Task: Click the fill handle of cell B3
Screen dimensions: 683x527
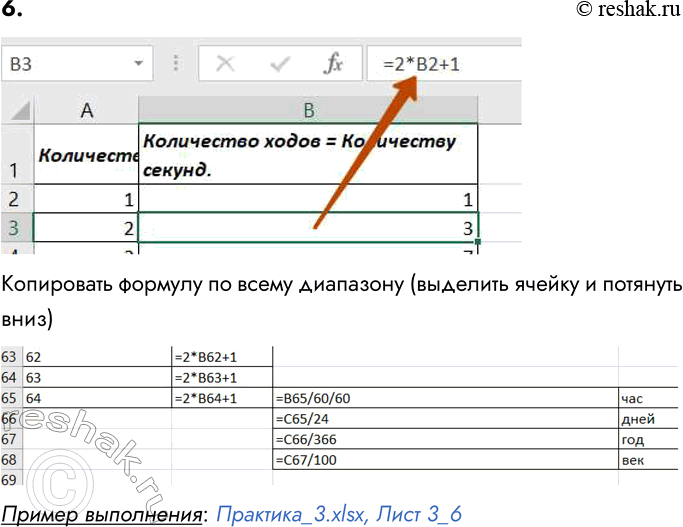Action: [x=479, y=241]
